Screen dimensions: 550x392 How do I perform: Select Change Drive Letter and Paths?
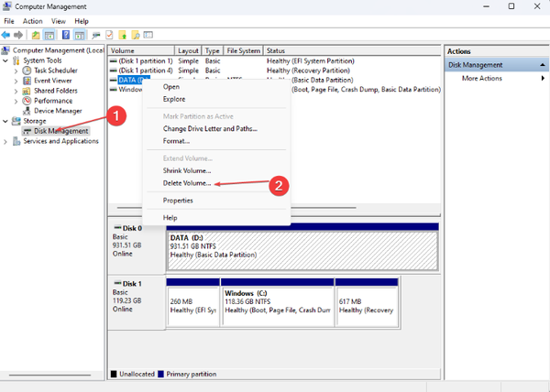tap(216, 128)
